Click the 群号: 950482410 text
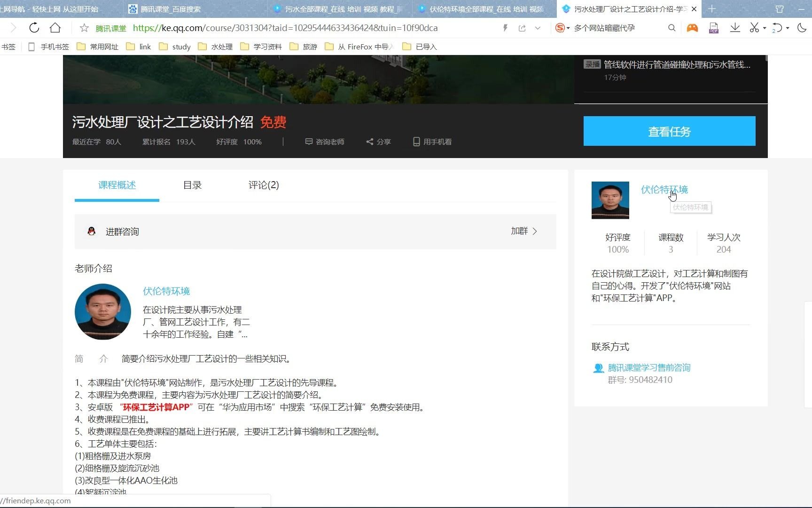The image size is (812, 508). pos(640,380)
